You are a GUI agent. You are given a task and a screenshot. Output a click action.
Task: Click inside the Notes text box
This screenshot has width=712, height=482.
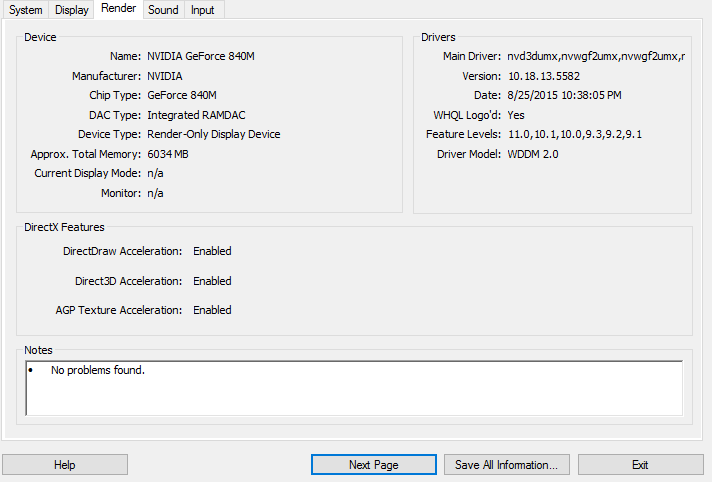[354, 388]
